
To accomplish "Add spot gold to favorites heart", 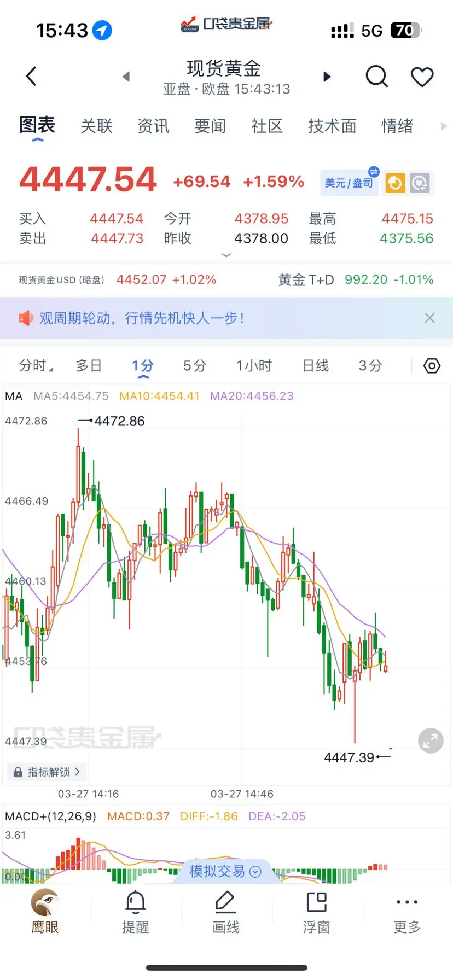I will click(x=422, y=77).
